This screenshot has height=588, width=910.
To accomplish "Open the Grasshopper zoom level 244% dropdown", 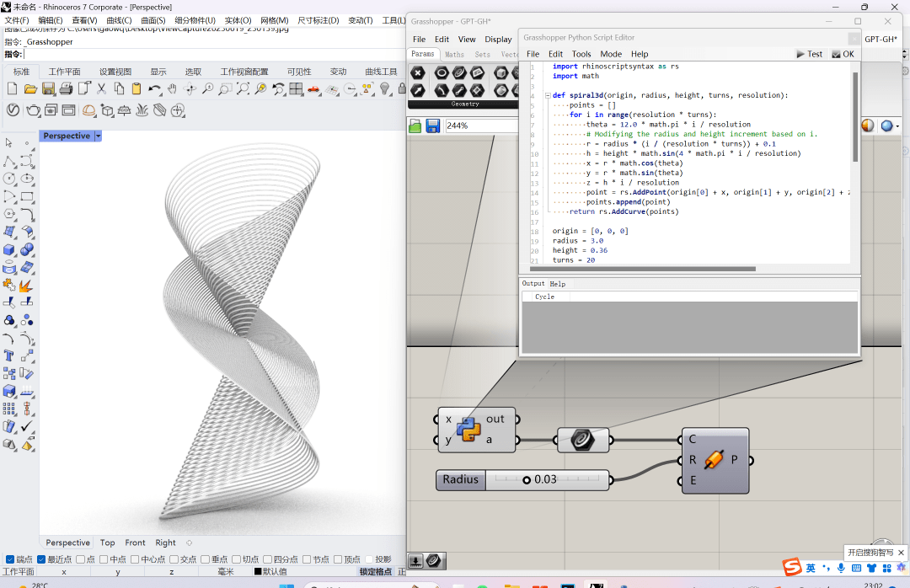I will click(481, 126).
